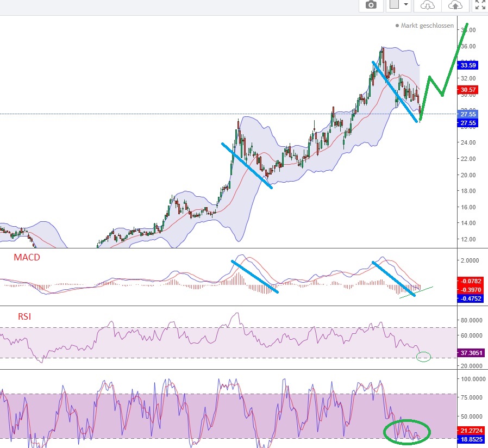Click the 36.00 price axis tick
488x448 pixels.
tap(468, 46)
